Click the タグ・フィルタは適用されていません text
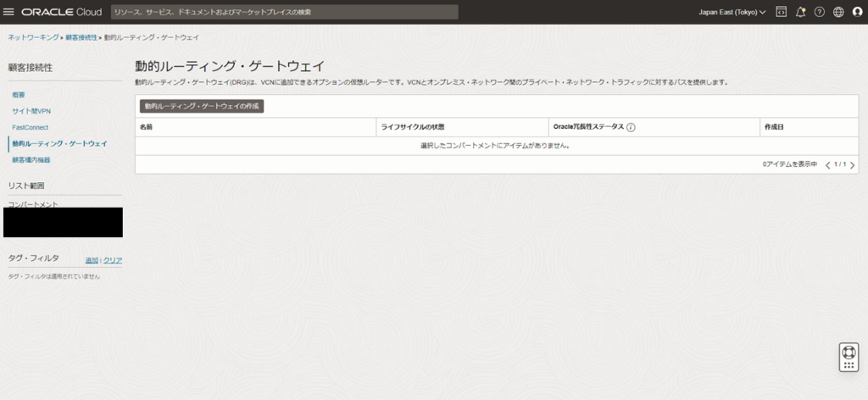 54,276
